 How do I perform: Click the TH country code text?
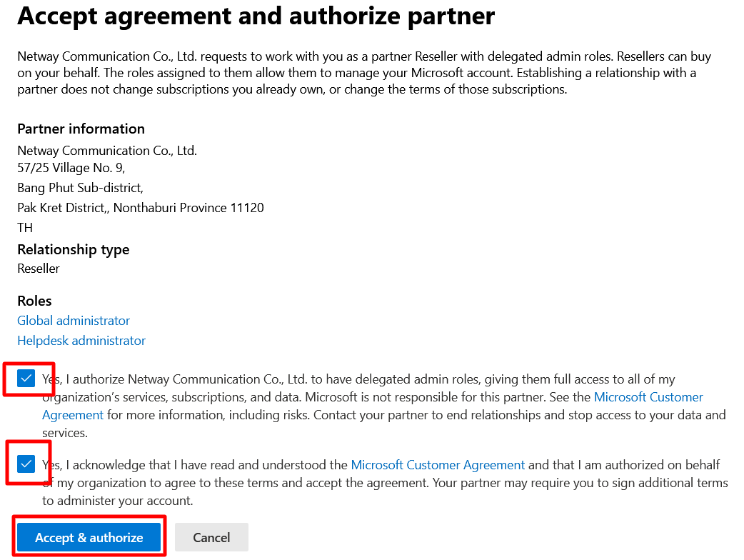pos(25,228)
